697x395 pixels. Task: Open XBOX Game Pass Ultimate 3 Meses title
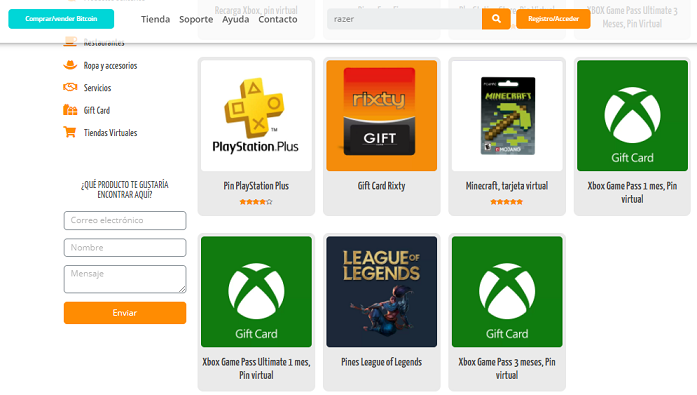tap(632, 17)
